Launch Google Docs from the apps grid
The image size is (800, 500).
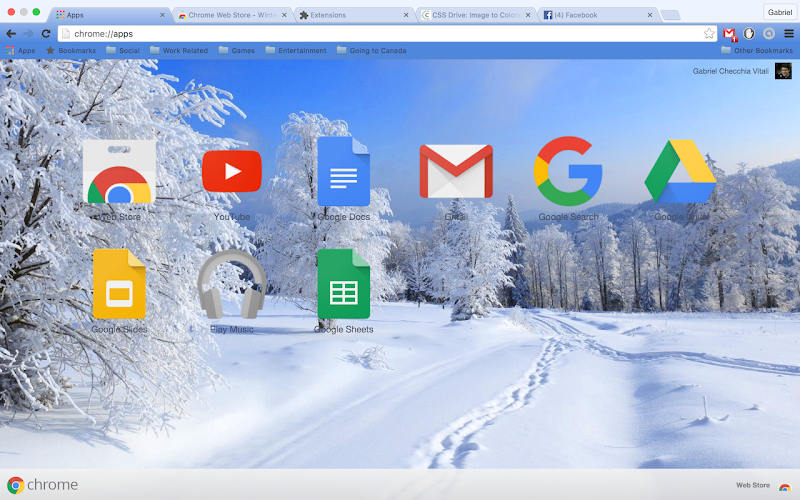tap(343, 171)
